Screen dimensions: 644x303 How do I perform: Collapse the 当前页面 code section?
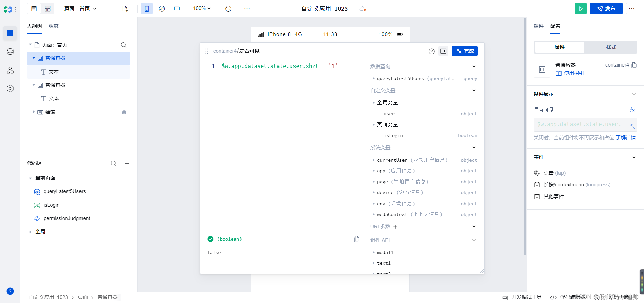point(30,178)
